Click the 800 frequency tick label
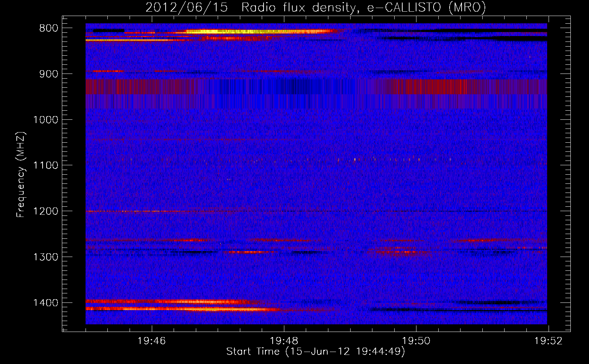The width and height of the screenshot is (589, 364). 49,28
